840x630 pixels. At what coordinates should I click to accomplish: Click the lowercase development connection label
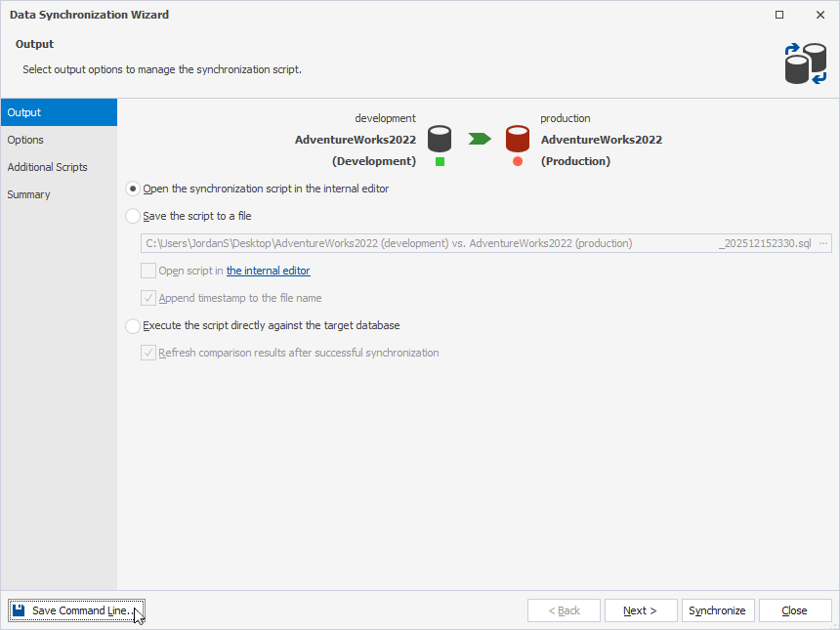(x=385, y=118)
